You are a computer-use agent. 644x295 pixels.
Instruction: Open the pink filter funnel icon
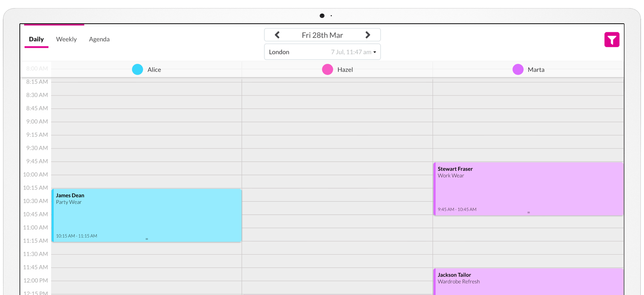[x=611, y=39]
